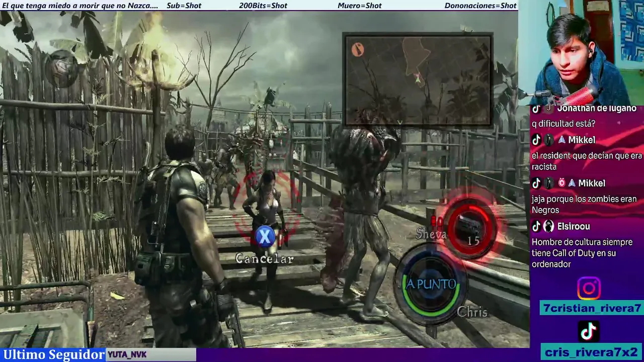Screen dimensions: 644x362
Task: Click Mikkel's avatar in the first Mikkel message
Action: coord(549,140)
